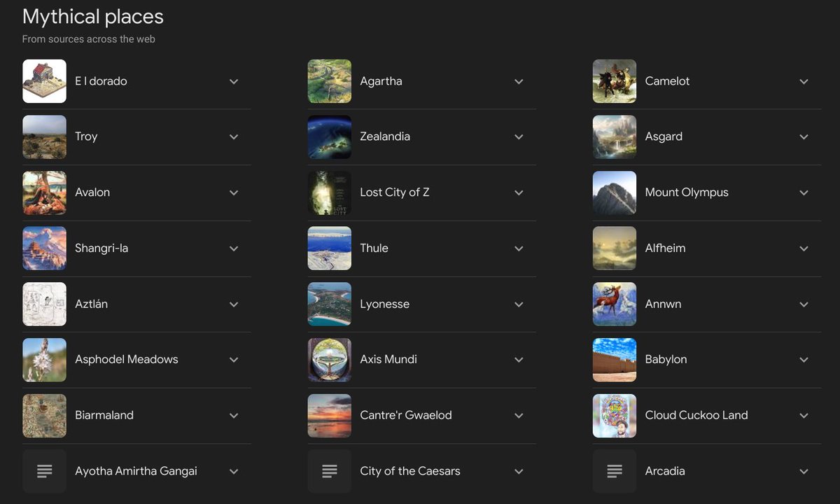This screenshot has width=840, height=504.
Task: Open the El dorado thumbnail image
Action: pyautogui.click(x=44, y=80)
